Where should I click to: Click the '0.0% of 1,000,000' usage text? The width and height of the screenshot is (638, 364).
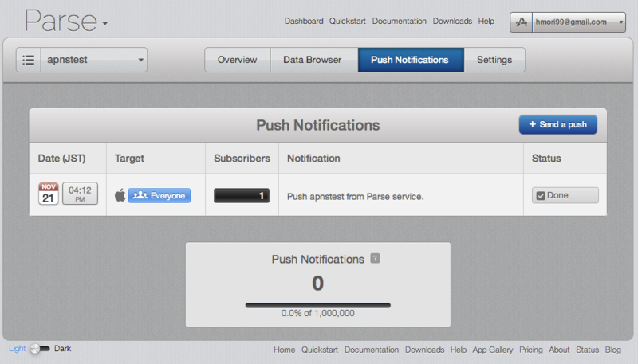coord(317,313)
